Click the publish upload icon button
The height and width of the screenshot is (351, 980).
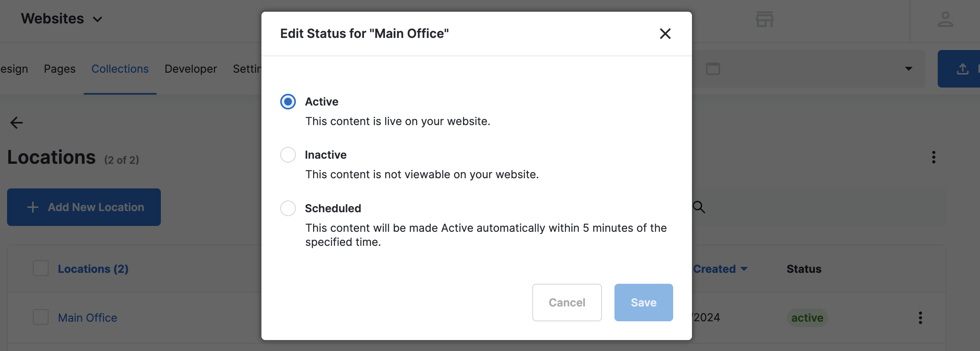point(962,69)
